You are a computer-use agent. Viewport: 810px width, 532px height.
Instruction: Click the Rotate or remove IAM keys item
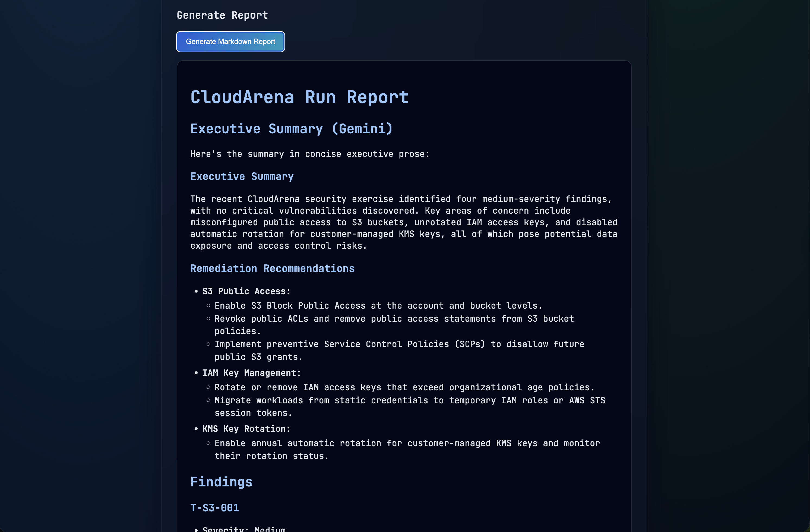coord(404,387)
